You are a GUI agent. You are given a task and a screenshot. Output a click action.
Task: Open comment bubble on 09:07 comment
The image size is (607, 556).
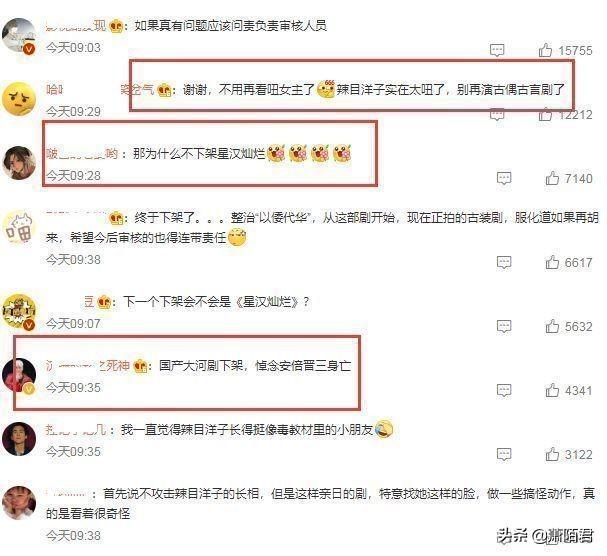[x=504, y=326]
